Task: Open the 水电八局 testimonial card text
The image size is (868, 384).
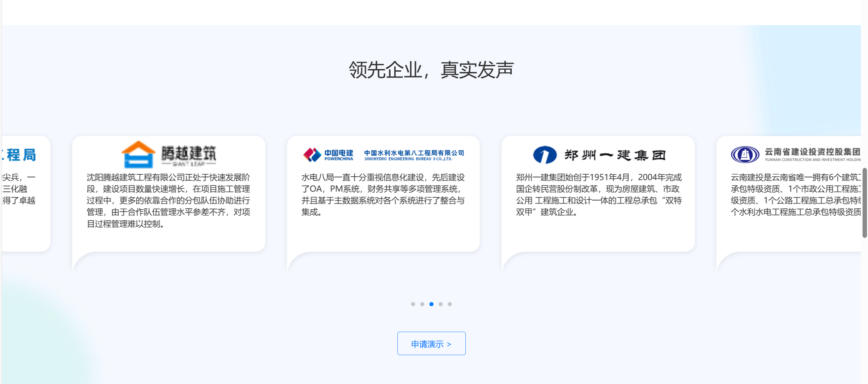Action: click(x=383, y=195)
